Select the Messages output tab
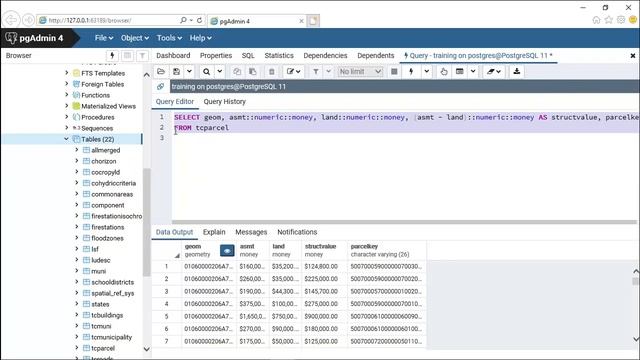Screen dimensions: 640x360 (251, 232)
